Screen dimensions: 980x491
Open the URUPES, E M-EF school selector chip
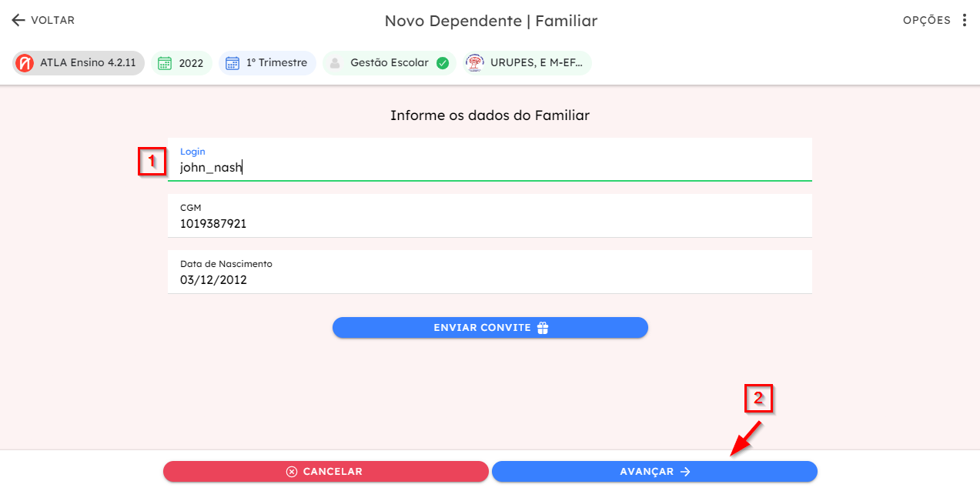(527, 63)
